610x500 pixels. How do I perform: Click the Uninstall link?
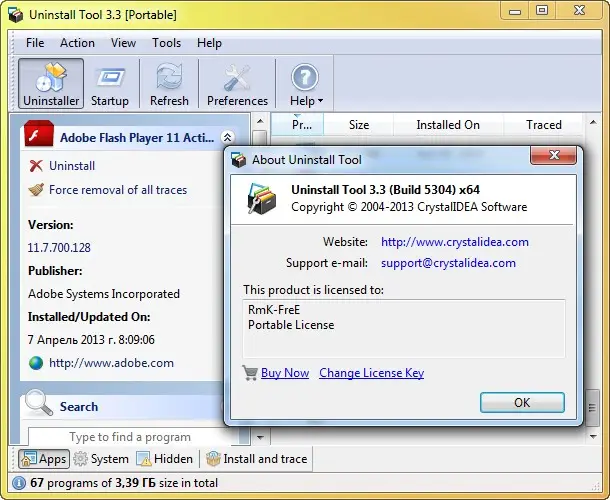coord(72,166)
